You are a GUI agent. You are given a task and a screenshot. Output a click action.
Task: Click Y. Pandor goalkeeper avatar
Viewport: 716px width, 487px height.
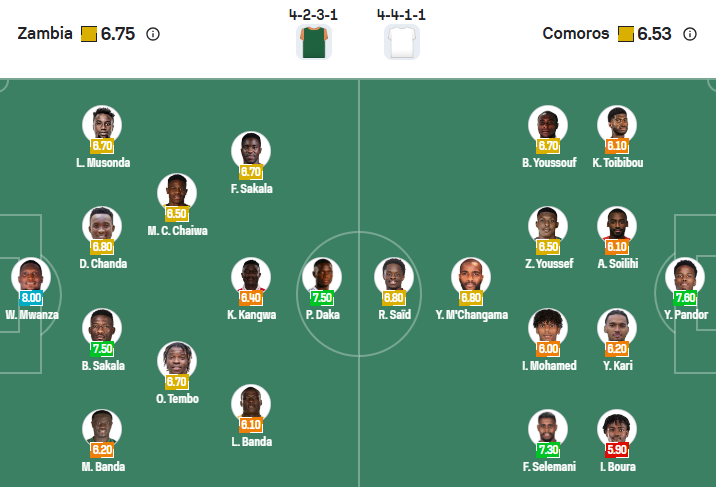(x=686, y=275)
